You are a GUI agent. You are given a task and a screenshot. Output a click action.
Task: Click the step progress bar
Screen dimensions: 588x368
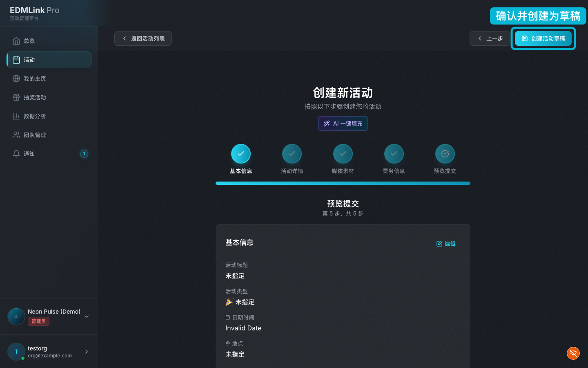343,183
